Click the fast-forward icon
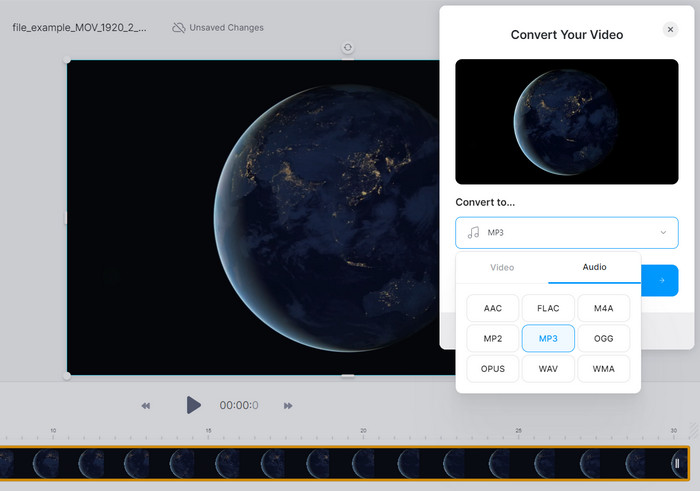Viewport: 700px width, 491px height. coord(288,406)
